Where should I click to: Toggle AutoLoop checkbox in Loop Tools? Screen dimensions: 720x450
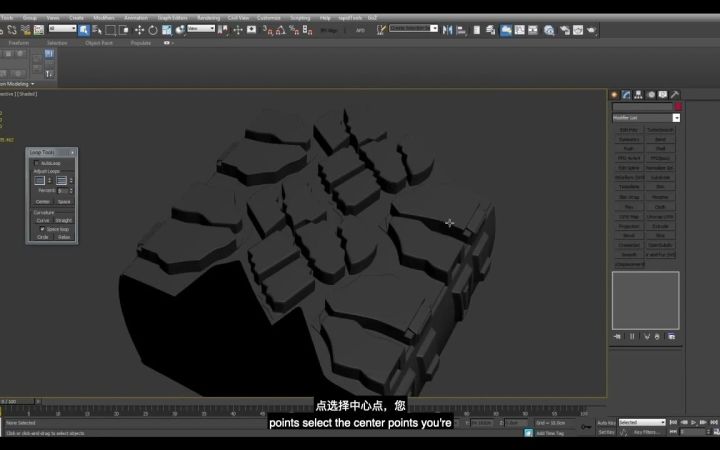(37, 163)
